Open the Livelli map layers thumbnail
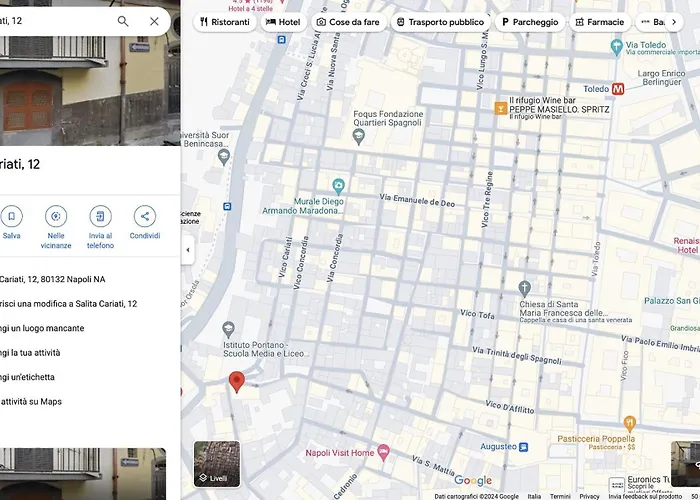 click(217, 464)
